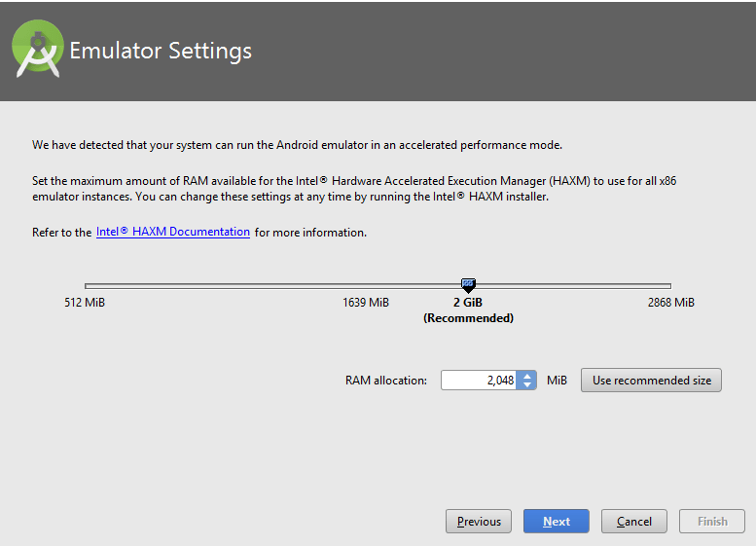Click the Emulator Settings header title
Image resolution: width=756 pixels, height=546 pixels.
tap(161, 51)
